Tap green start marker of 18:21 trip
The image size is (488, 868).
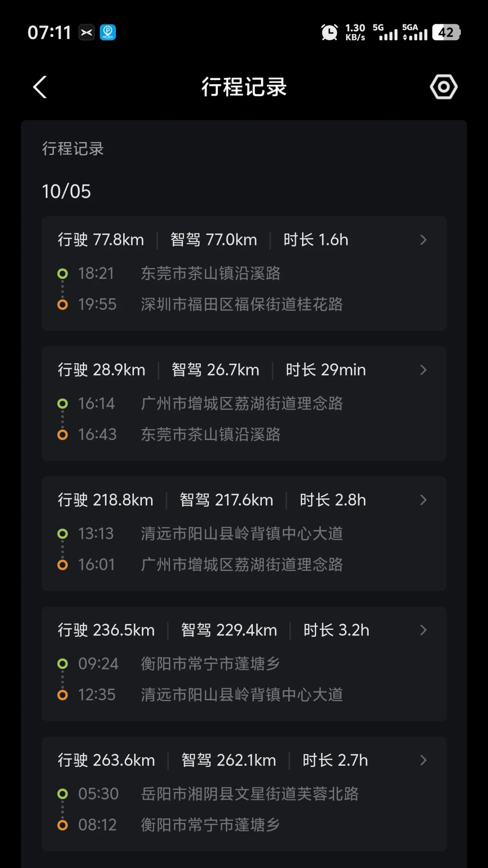pos(62,274)
